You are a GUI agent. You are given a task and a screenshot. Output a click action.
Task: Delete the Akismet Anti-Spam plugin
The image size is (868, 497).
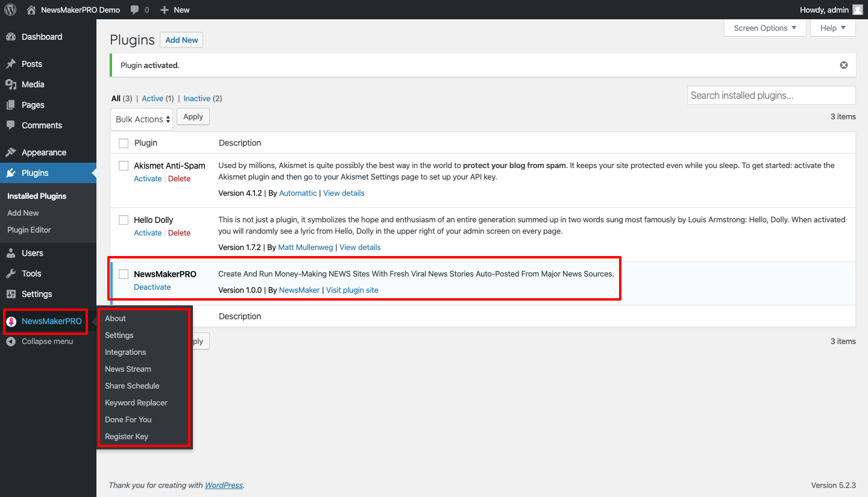pos(179,179)
